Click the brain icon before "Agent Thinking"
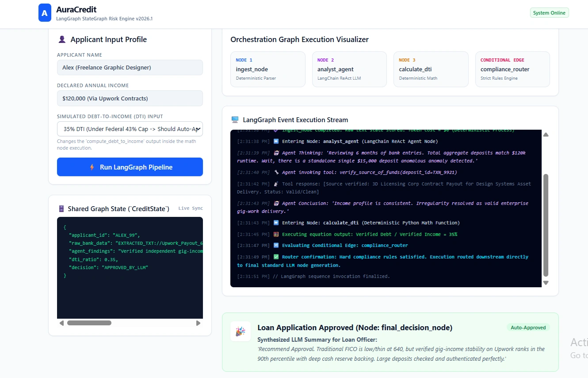 276,153
